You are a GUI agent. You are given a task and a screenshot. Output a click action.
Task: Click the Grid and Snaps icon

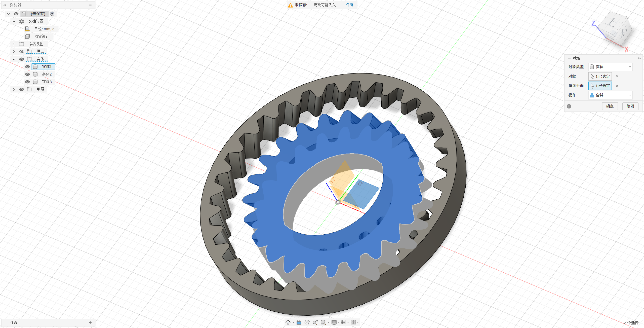pyautogui.click(x=343, y=322)
